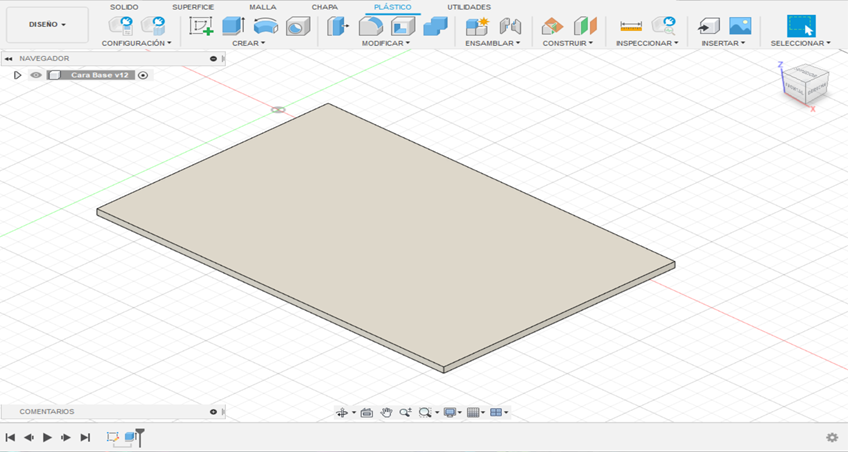Select the Hole tool in Crear
Viewport: 848px width, 452px height.
[298, 25]
